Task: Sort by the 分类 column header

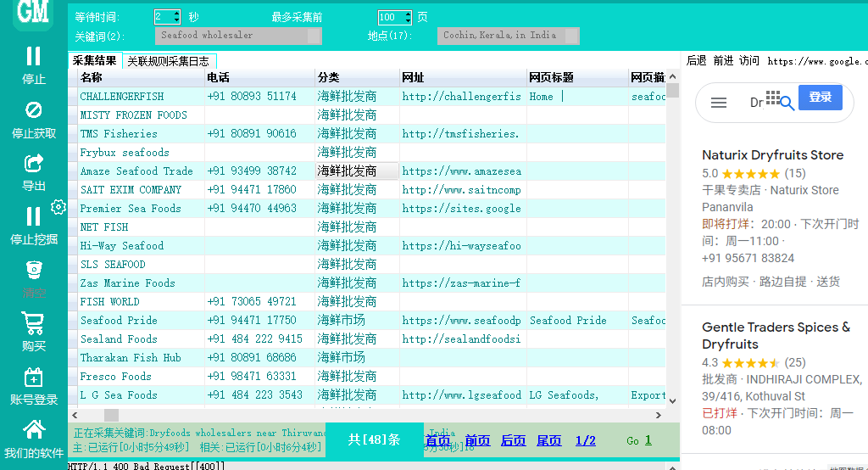Action: click(357, 77)
